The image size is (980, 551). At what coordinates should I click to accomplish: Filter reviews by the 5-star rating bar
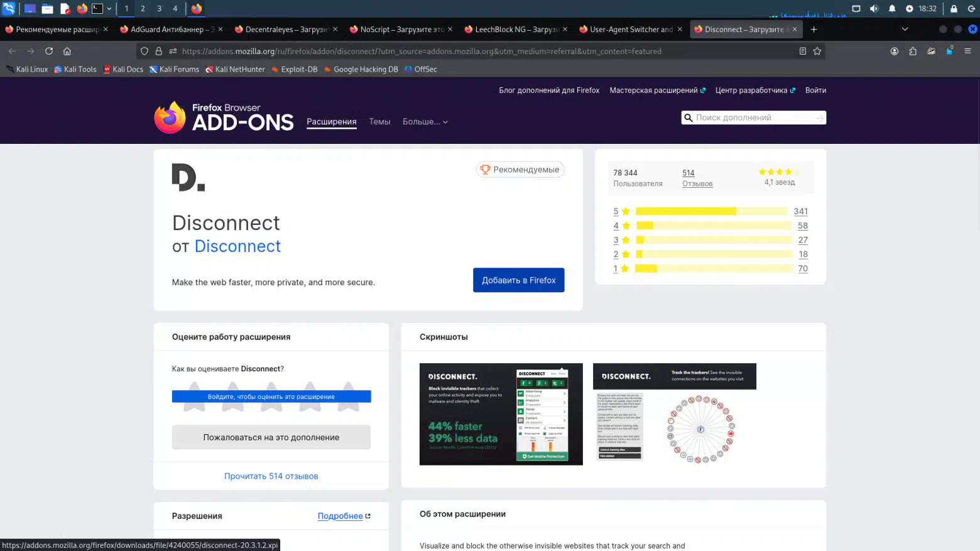click(x=710, y=212)
